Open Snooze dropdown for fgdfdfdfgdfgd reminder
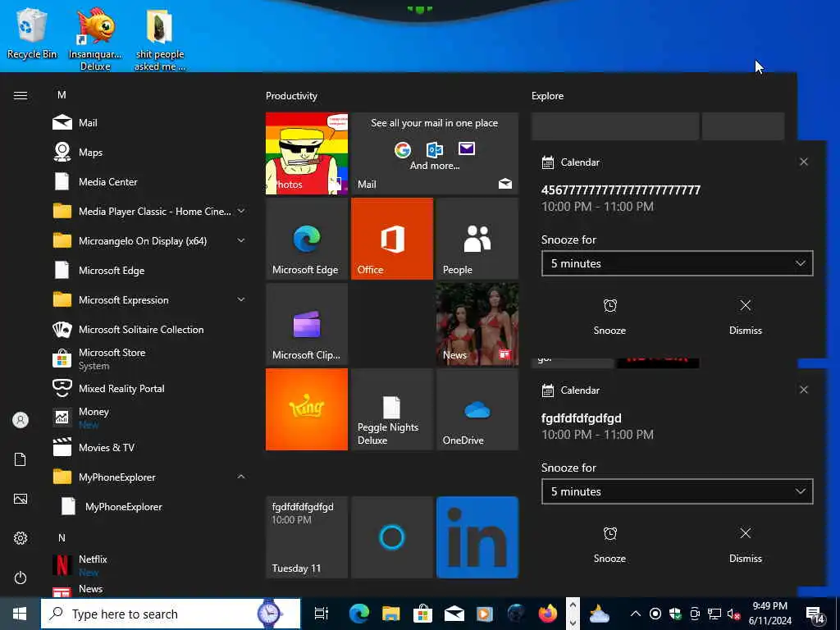This screenshot has width=840, height=630. [677, 492]
